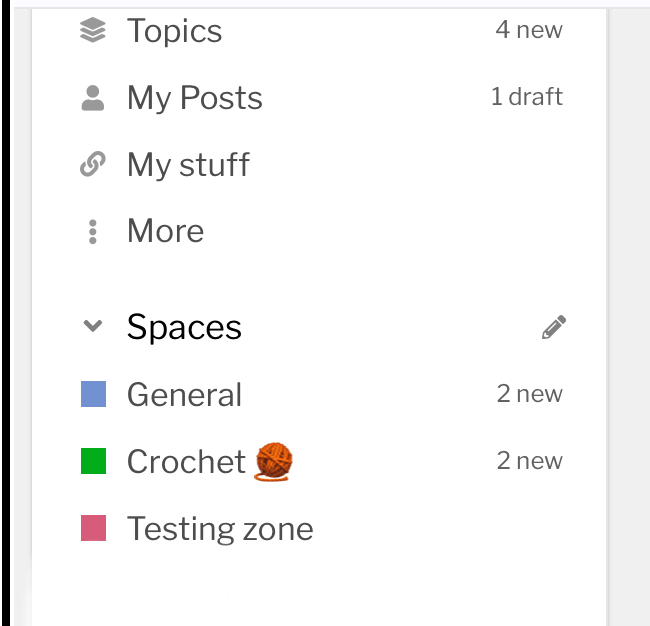Click the 4 new badge on Topics
The width and height of the screenshot is (650, 626).
click(x=529, y=30)
